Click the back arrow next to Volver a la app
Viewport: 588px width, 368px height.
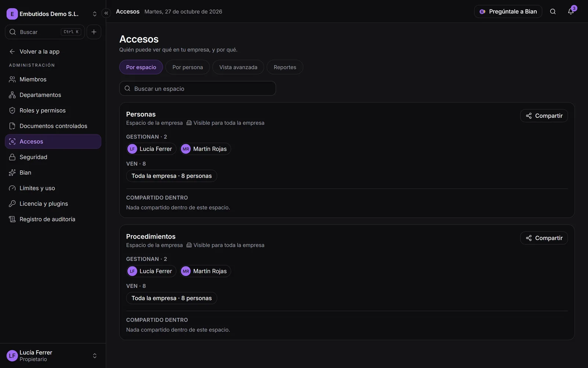pyautogui.click(x=12, y=52)
